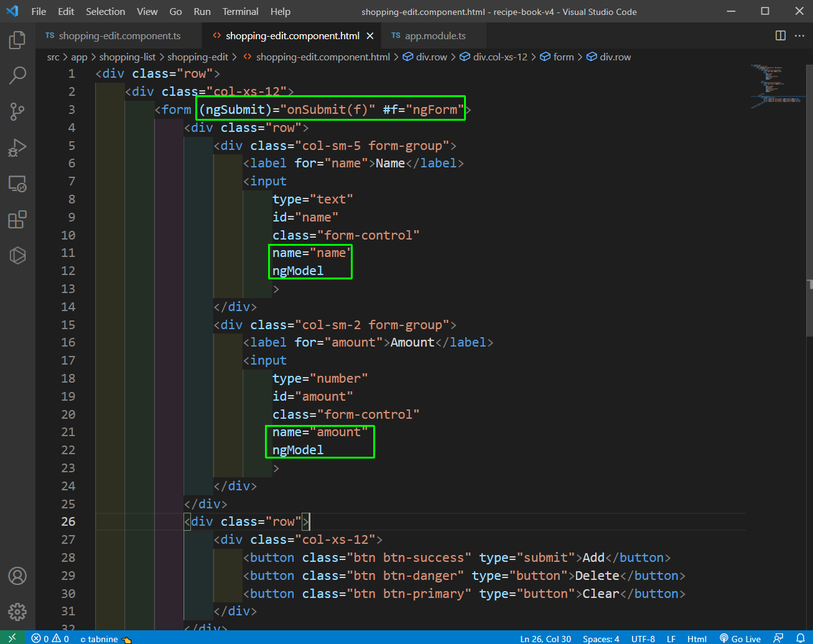
Task: Click the feedback icon in status bar
Action: [778, 638]
